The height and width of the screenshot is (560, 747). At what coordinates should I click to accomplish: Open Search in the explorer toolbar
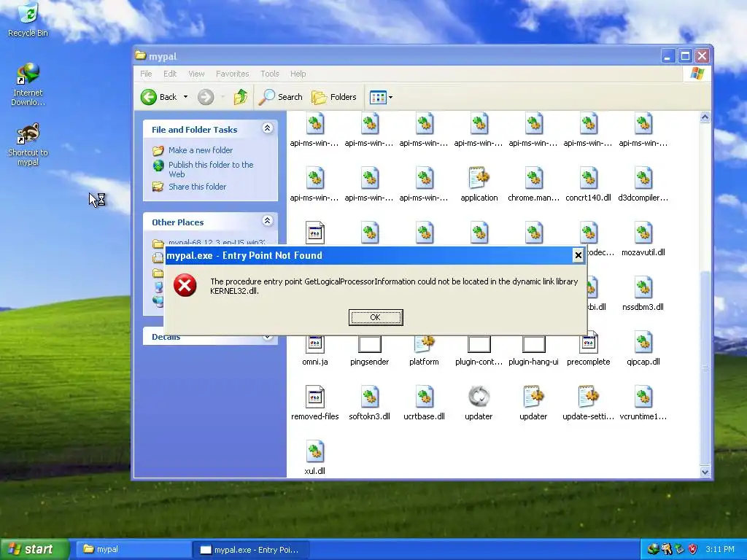click(x=281, y=97)
